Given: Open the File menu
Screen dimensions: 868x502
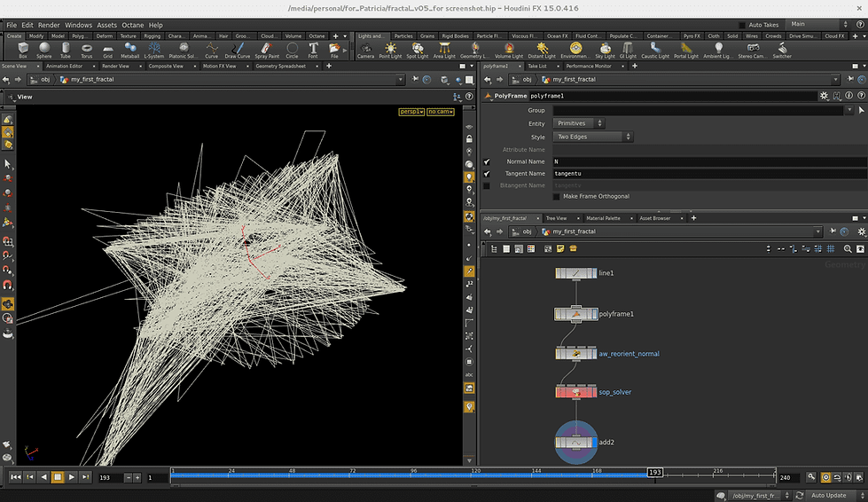Looking at the screenshot, I should click(x=12, y=25).
